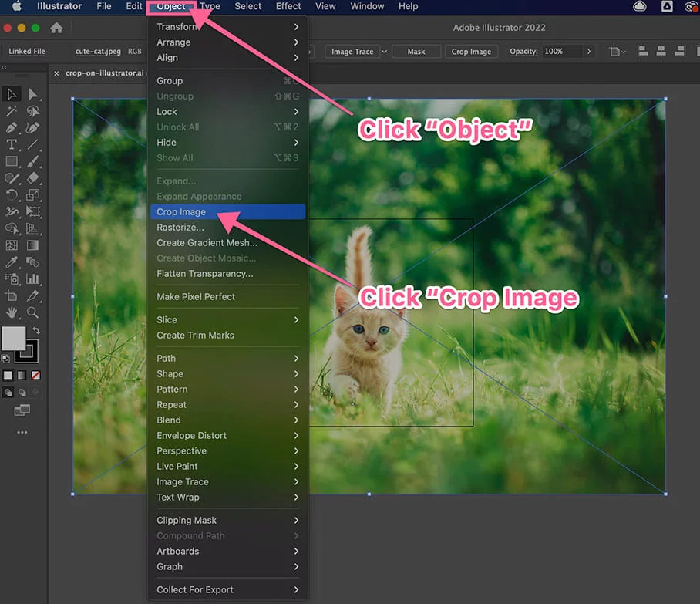Open the Transform submenu
Screen dimensions: 700x604
(227, 27)
